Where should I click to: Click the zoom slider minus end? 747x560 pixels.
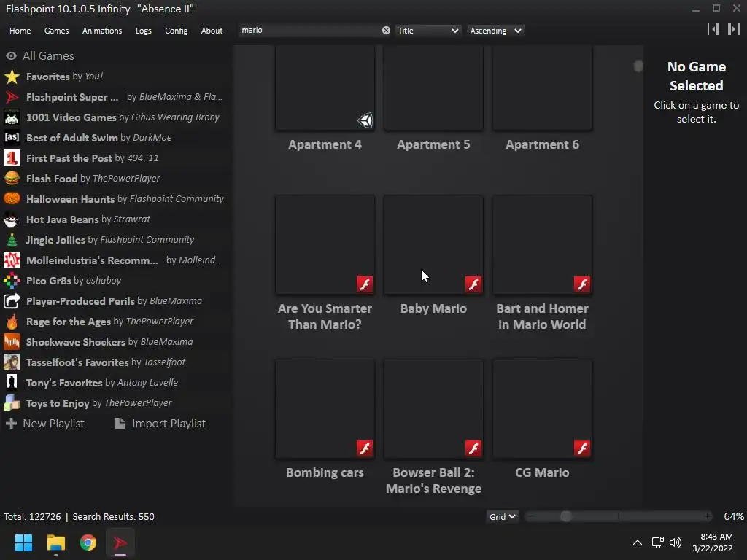click(531, 517)
